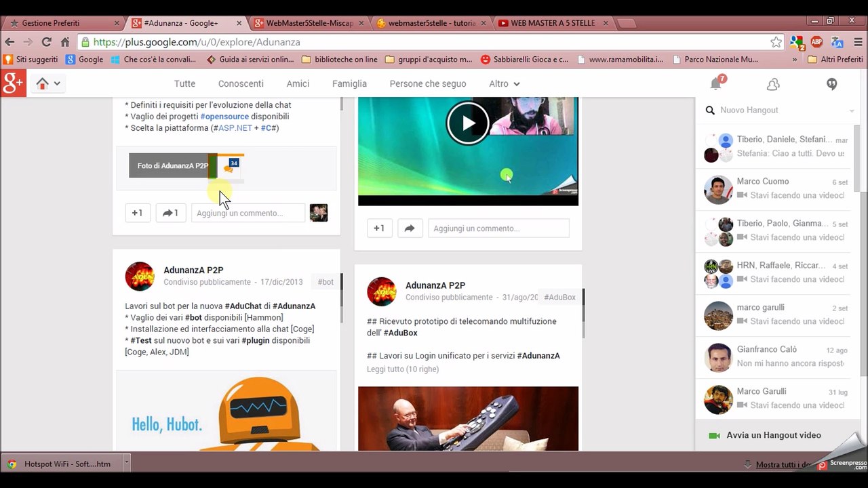Play the video in the top post
This screenshot has width=868, height=488.
468,123
